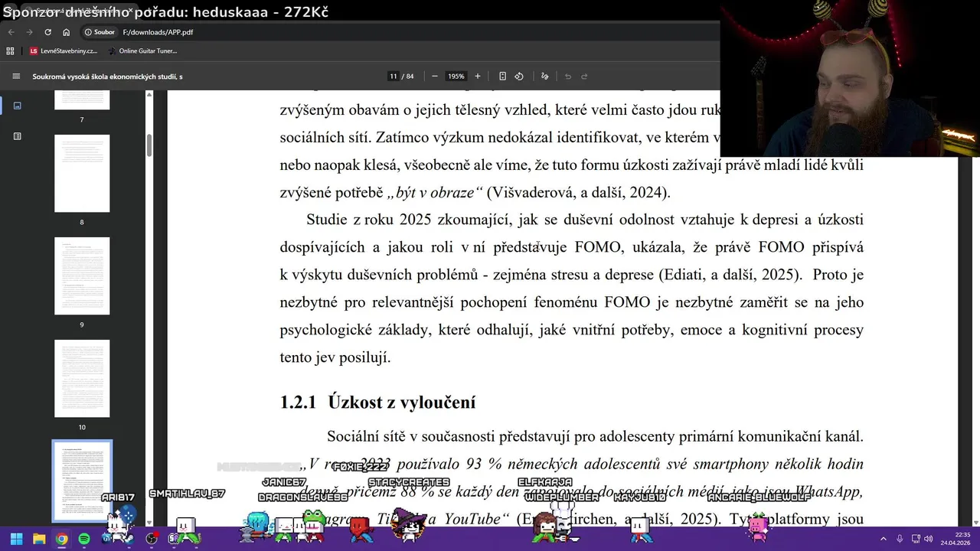Open the browser apps grid
This screenshot has height=551, width=980.
click(10, 51)
